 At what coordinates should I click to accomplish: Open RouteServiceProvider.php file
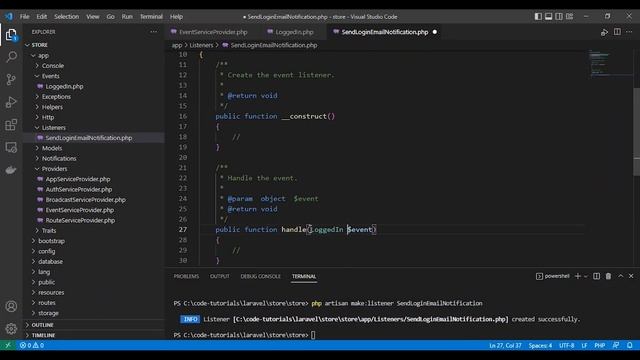click(80, 220)
